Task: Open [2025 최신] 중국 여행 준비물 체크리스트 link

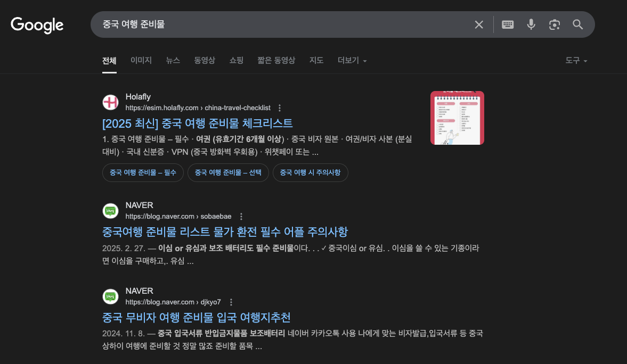Action: (198, 123)
